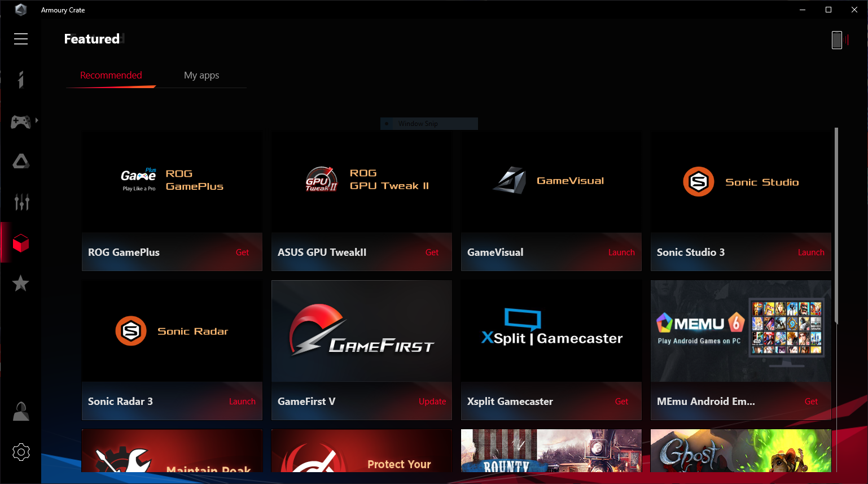Open the sliders tuning sidebar icon

[x=21, y=202]
